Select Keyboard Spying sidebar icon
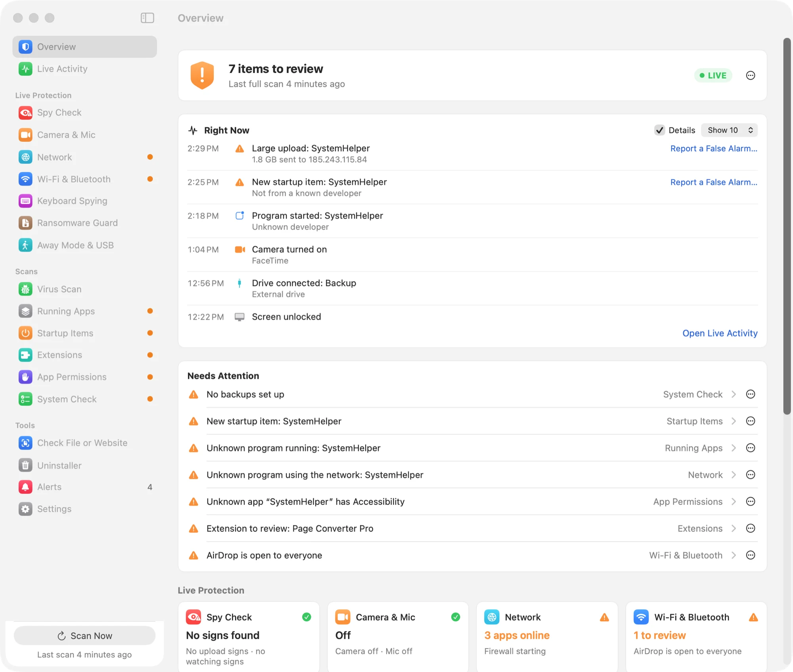The image size is (793, 672). [x=25, y=201]
